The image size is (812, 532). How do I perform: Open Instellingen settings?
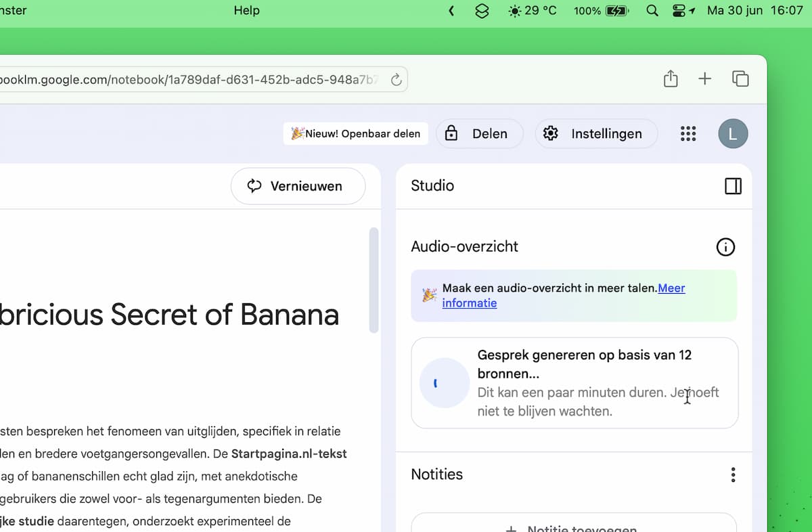[596, 134]
